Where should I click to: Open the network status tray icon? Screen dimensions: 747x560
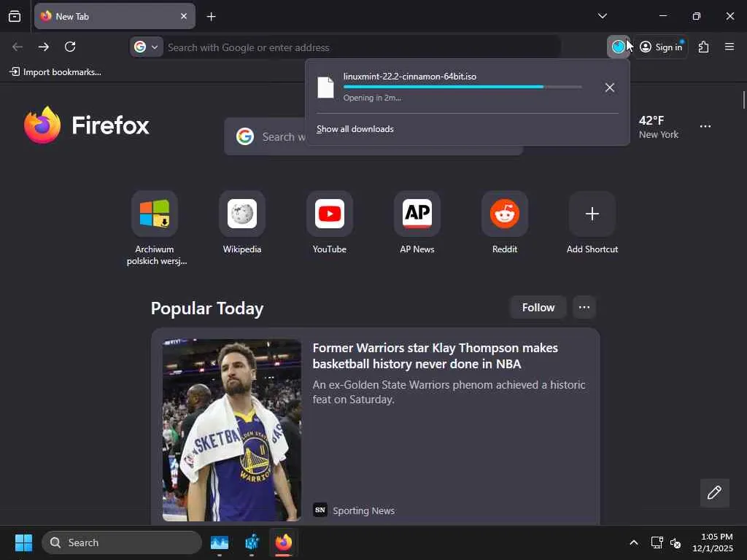tap(657, 542)
